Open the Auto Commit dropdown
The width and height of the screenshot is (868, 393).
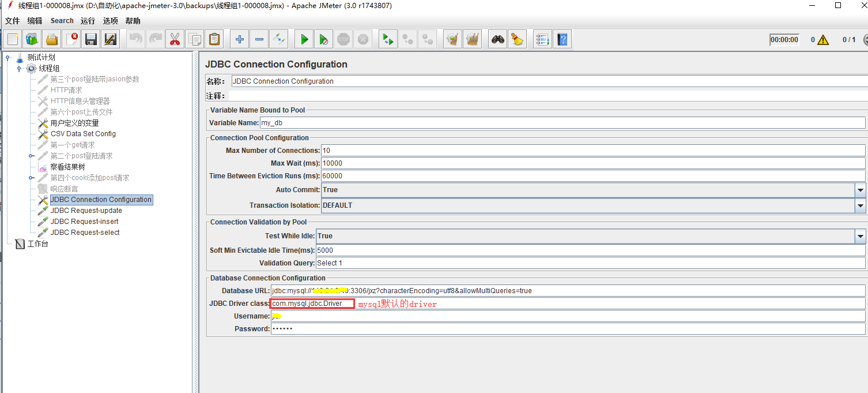click(x=861, y=190)
